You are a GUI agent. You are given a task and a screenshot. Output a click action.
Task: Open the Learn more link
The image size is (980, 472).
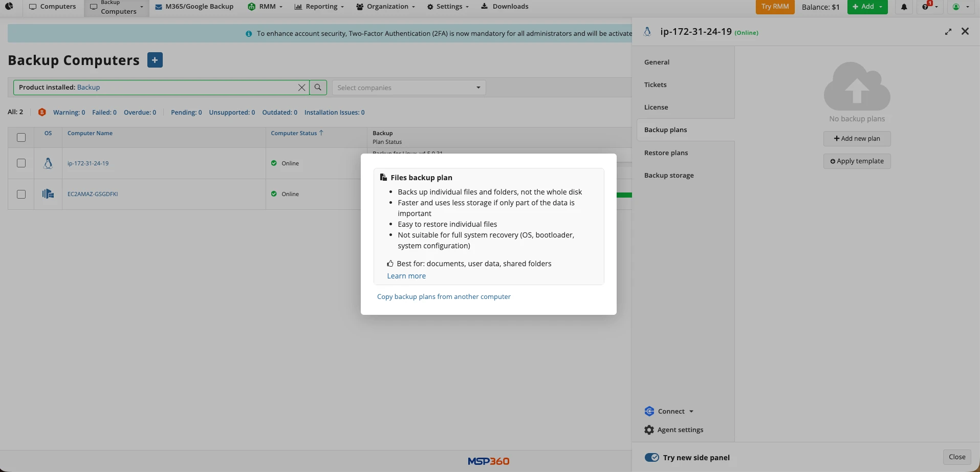(x=406, y=276)
